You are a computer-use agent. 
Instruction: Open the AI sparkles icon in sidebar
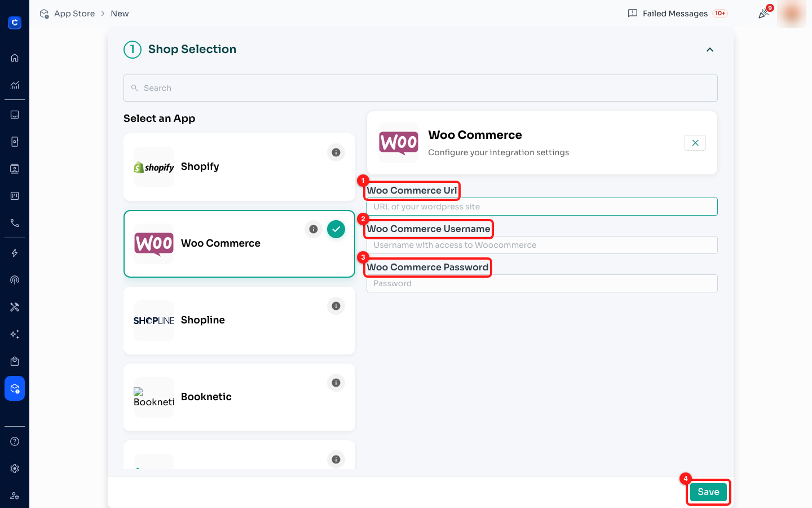point(15,334)
